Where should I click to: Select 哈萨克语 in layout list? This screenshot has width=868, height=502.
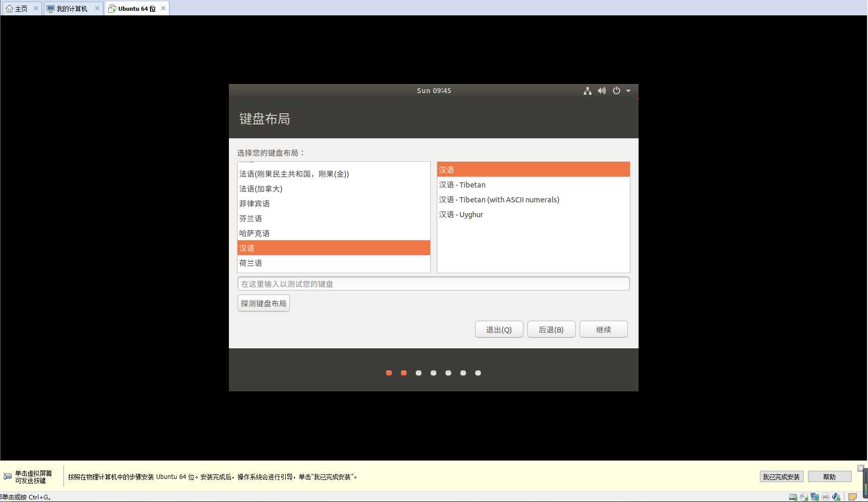[334, 234]
